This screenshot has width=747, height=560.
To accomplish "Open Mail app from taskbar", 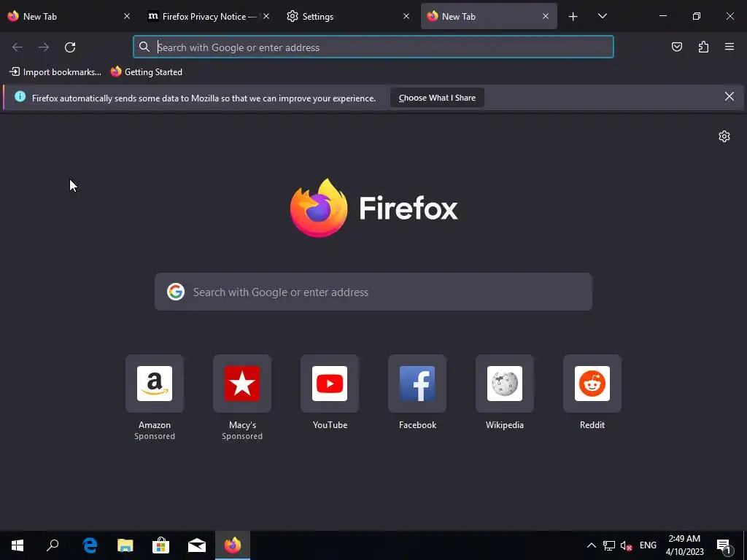I will coord(197,545).
